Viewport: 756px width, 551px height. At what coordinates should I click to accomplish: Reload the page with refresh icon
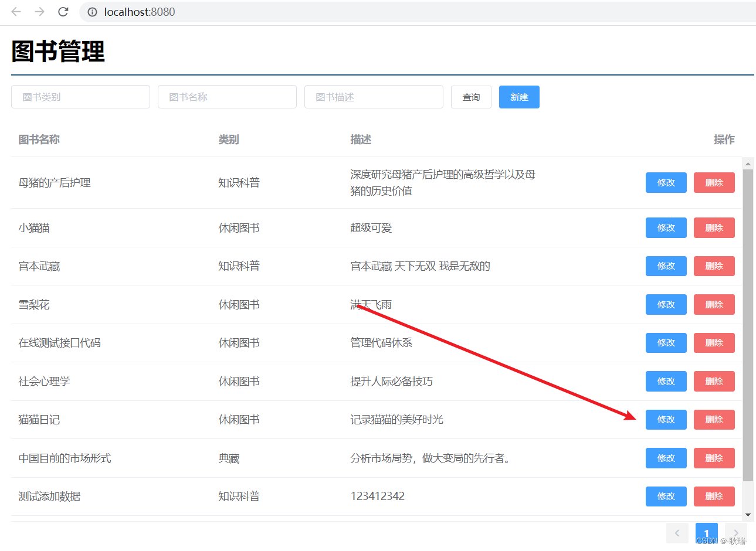[x=63, y=12]
